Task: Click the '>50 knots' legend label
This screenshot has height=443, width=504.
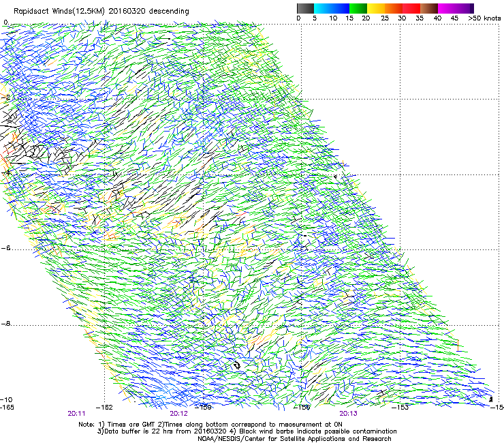Action: coord(484,18)
